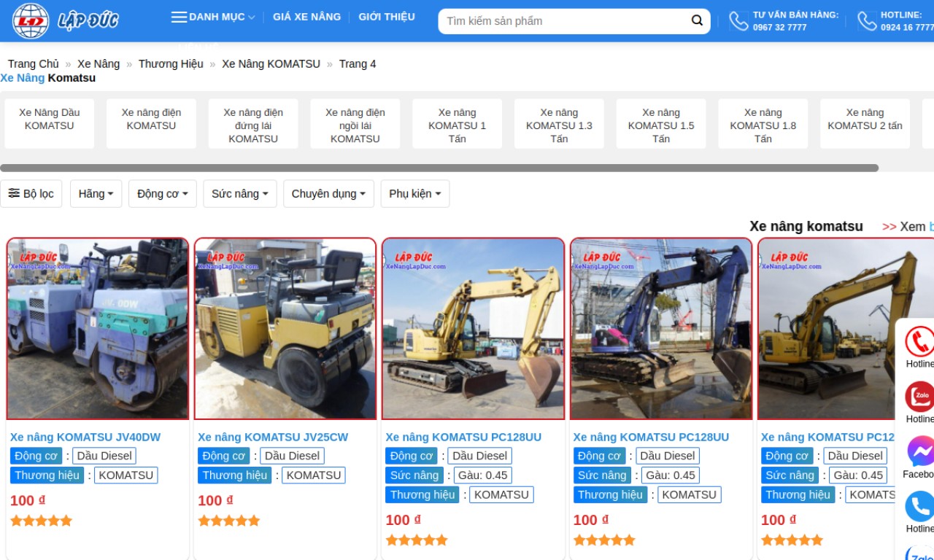Click Sức nâng label on blue PC128UU card

602,475
